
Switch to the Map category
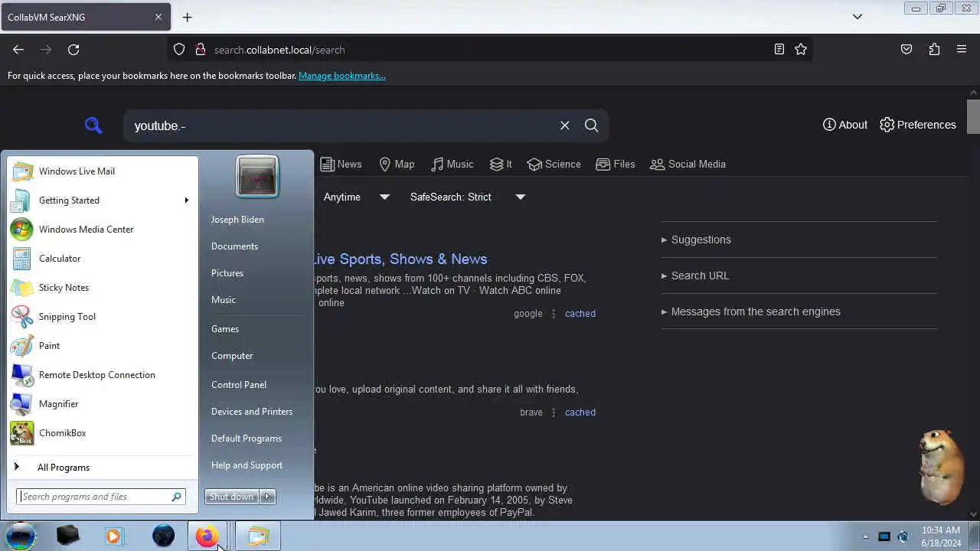pos(397,164)
